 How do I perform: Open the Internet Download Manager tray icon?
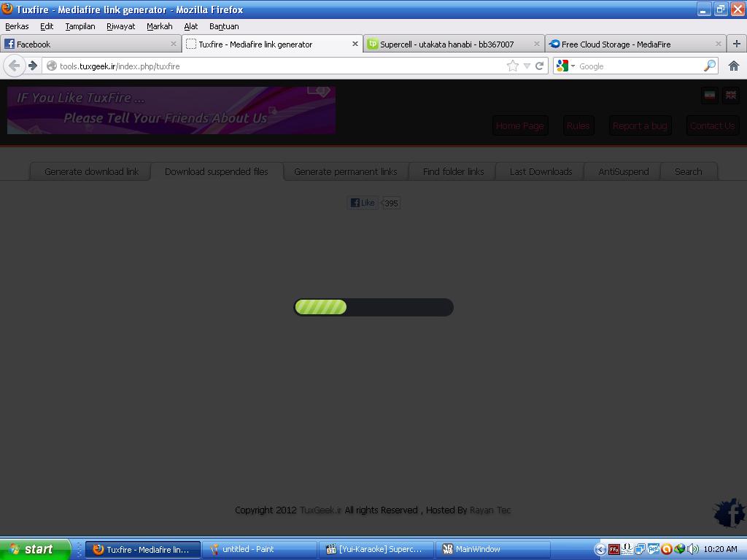click(679, 550)
